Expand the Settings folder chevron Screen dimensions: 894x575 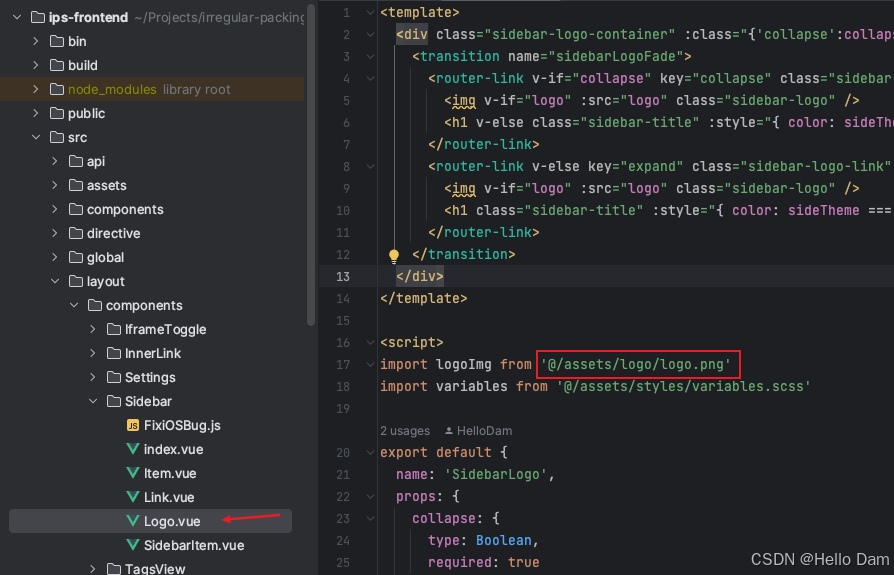coord(93,377)
